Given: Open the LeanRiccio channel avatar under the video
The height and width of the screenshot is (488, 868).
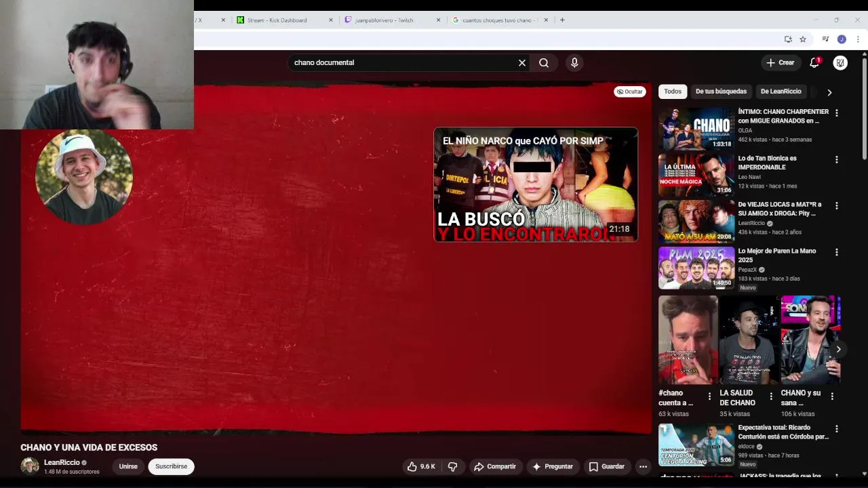Looking at the screenshot, I should point(30,466).
